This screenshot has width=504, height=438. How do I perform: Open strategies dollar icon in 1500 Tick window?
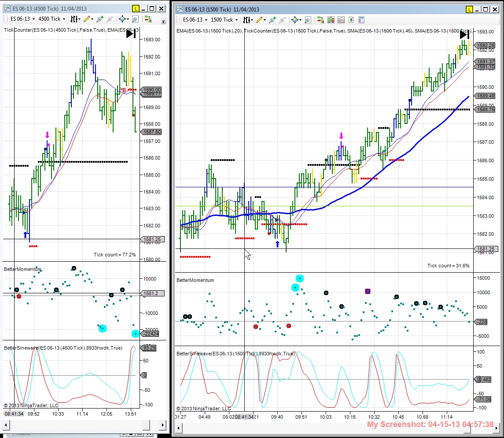pyautogui.click(x=351, y=20)
